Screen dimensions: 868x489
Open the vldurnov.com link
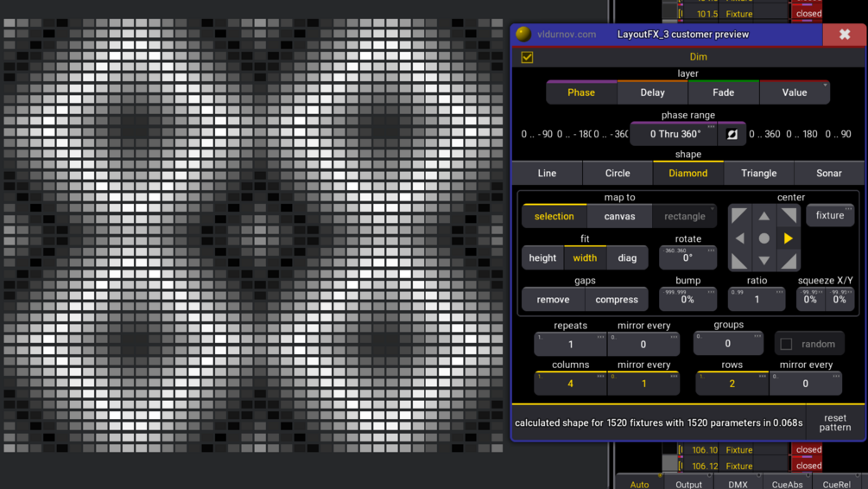click(567, 35)
